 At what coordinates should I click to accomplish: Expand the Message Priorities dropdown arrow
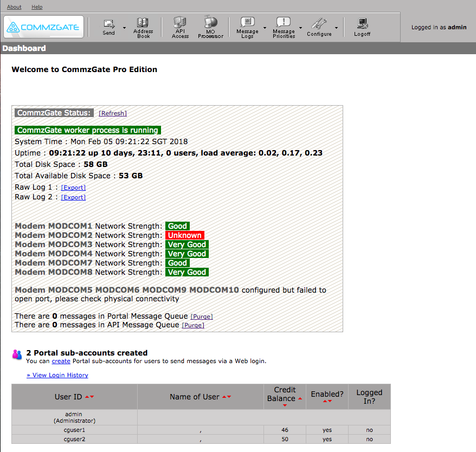point(300,28)
